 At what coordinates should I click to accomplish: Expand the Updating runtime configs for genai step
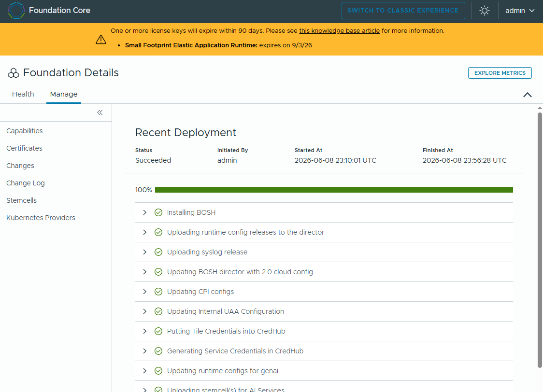(x=145, y=371)
